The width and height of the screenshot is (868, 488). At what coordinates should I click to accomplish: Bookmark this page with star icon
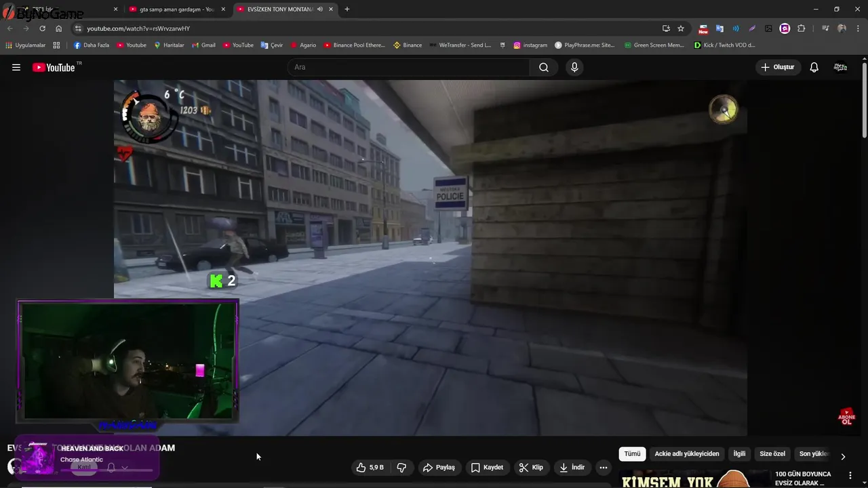pos(681,28)
